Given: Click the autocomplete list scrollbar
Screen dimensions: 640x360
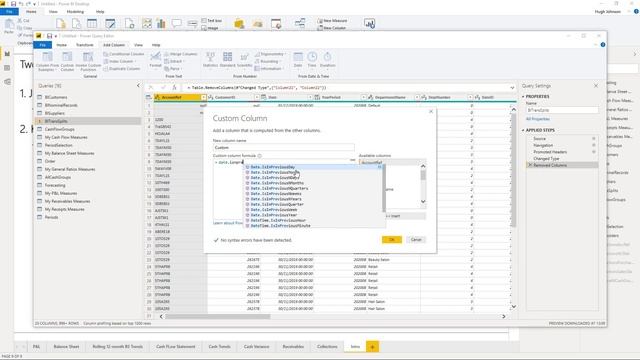Looking at the screenshot, I should point(384,189).
